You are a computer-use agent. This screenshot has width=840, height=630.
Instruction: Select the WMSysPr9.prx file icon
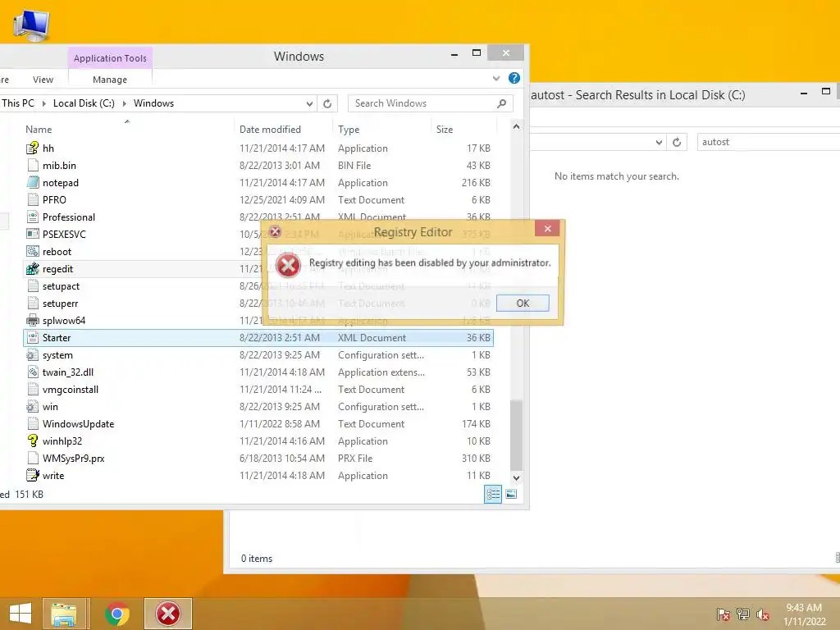tap(33, 458)
